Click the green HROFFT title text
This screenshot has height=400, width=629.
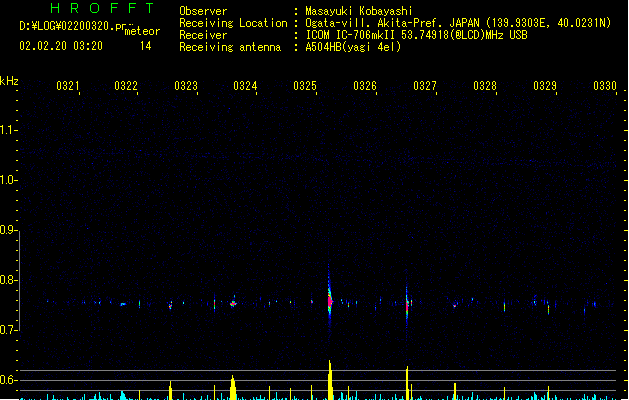pos(103,8)
